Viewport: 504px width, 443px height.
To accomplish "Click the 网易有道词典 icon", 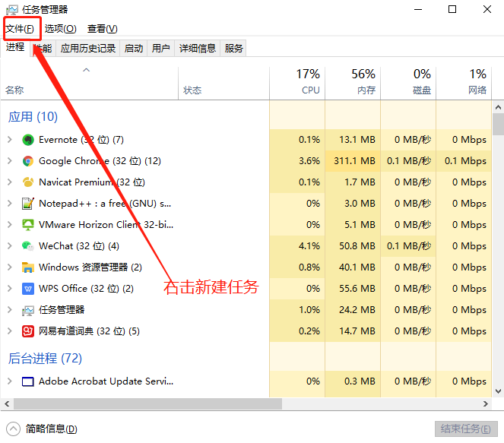I will click(x=28, y=331).
